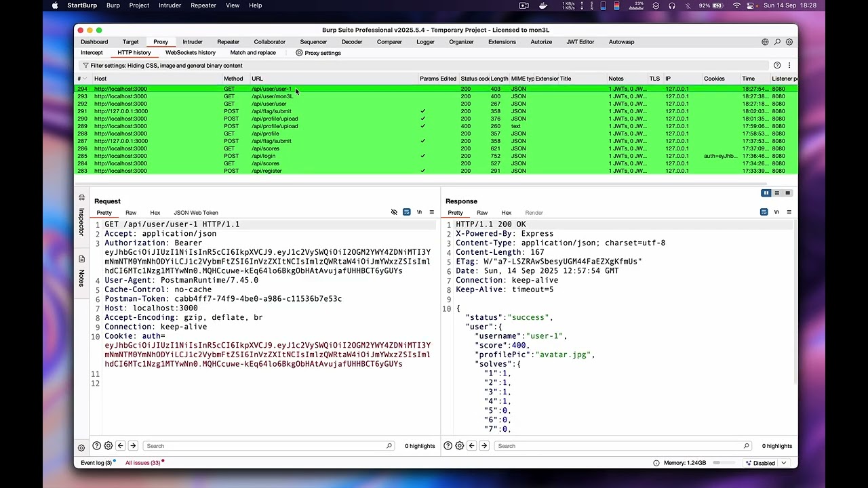
Task: Click the Wi-Fi icon in macOS menu bar
Action: pyautogui.click(x=737, y=5)
